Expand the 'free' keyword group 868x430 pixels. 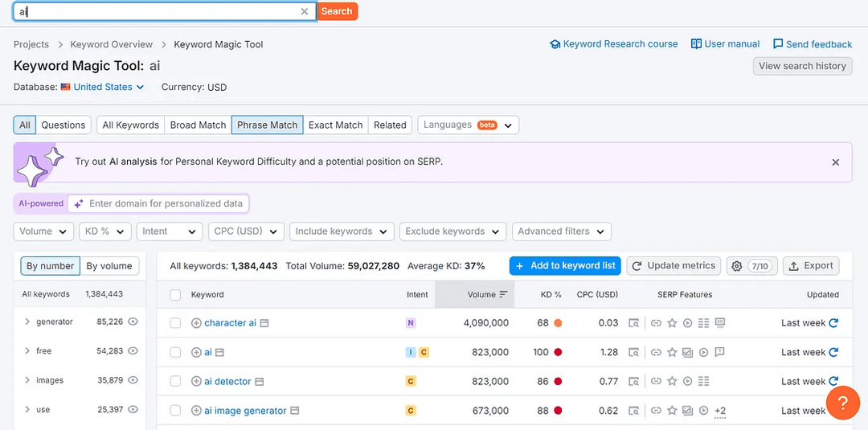27,351
